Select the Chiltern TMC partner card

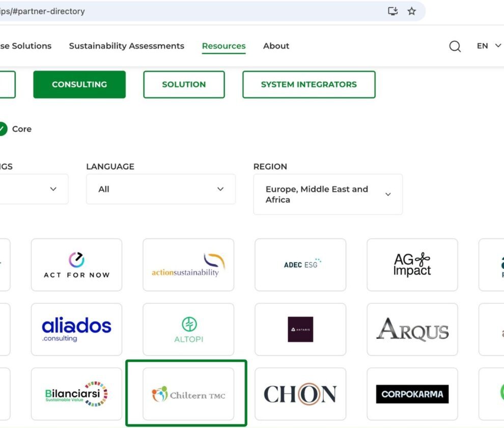[x=188, y=394]
